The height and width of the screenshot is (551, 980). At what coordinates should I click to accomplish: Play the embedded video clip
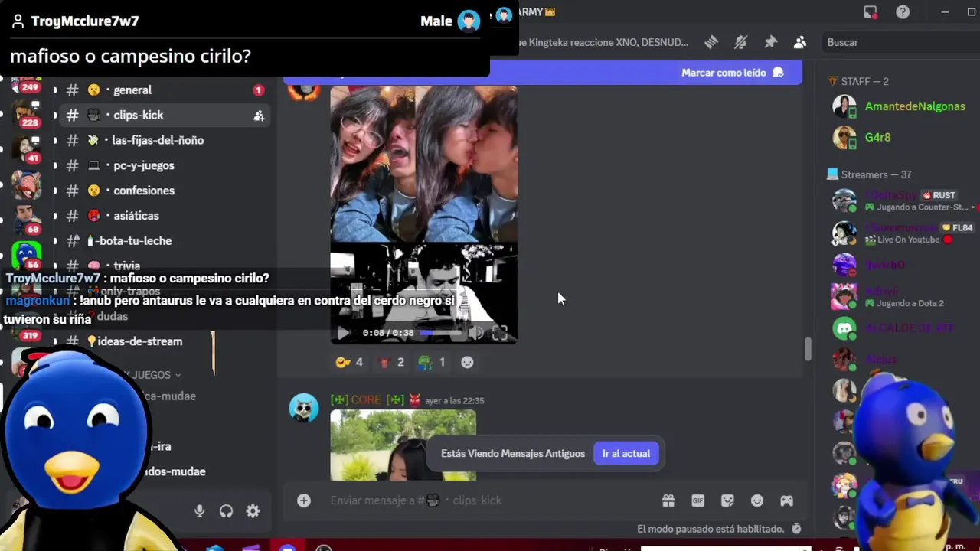(x=342, y=333)
